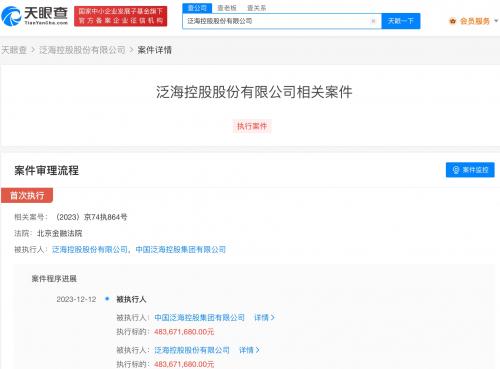The width and height of the screenshot is (500, 369).
Task: Select the 查关系 search tab
Action: coord(256,8)
